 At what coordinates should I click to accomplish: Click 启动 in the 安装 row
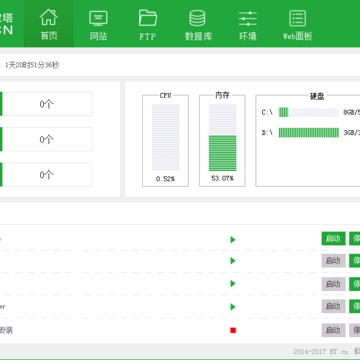pos(333,330)
